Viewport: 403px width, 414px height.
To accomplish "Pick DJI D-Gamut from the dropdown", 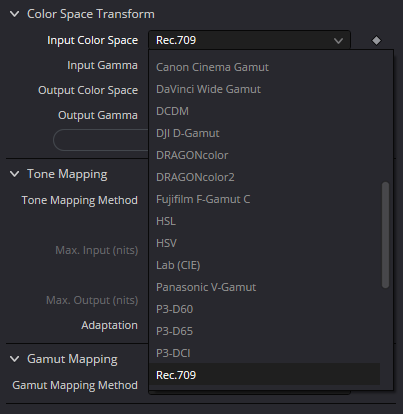I will 264,133.
